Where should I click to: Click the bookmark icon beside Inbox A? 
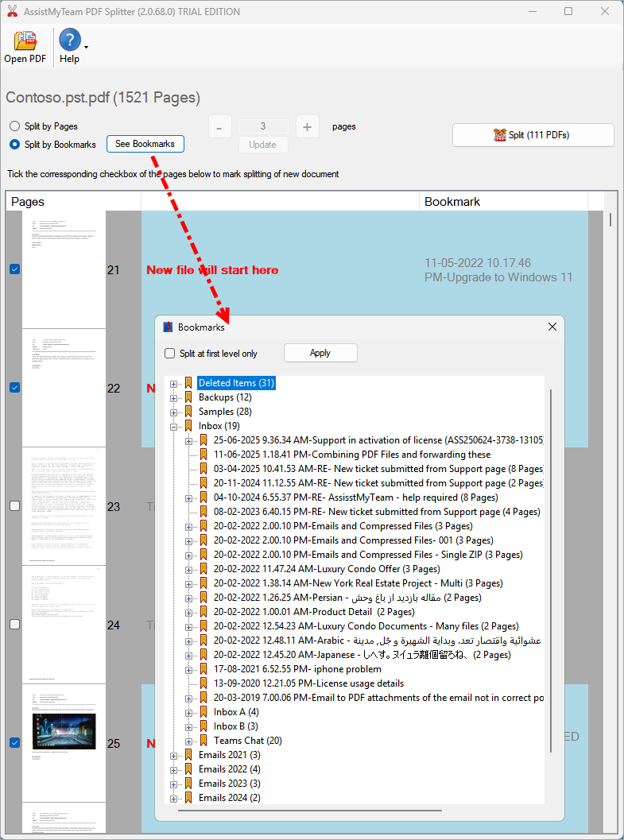[204, 712]
